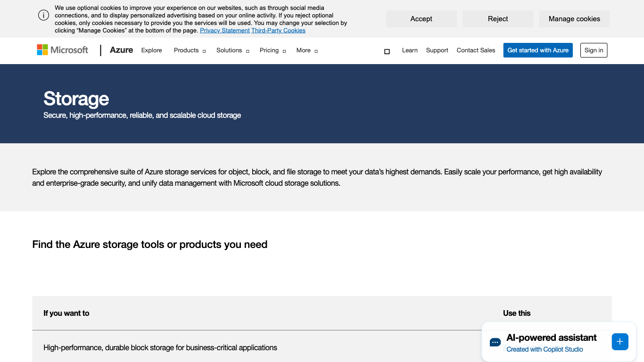Expand AI assistant with plus button

pyautogui.click(x=620, y=342)
